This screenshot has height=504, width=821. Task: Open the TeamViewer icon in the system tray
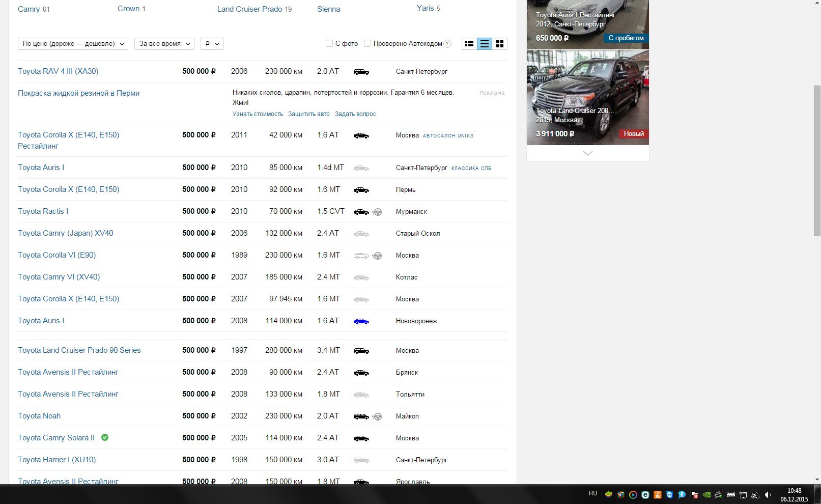tap(669, 494)
